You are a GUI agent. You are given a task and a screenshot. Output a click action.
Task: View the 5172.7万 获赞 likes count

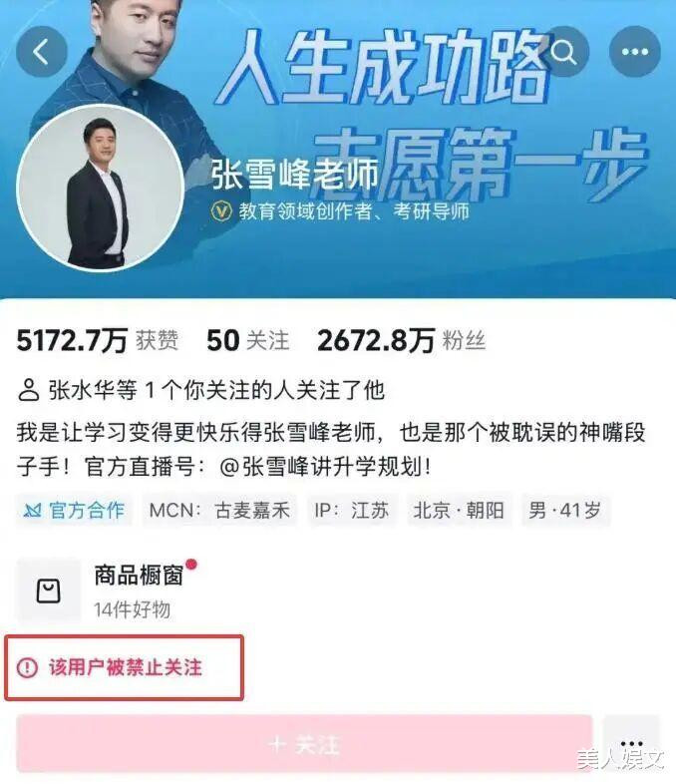coord(98,340)
